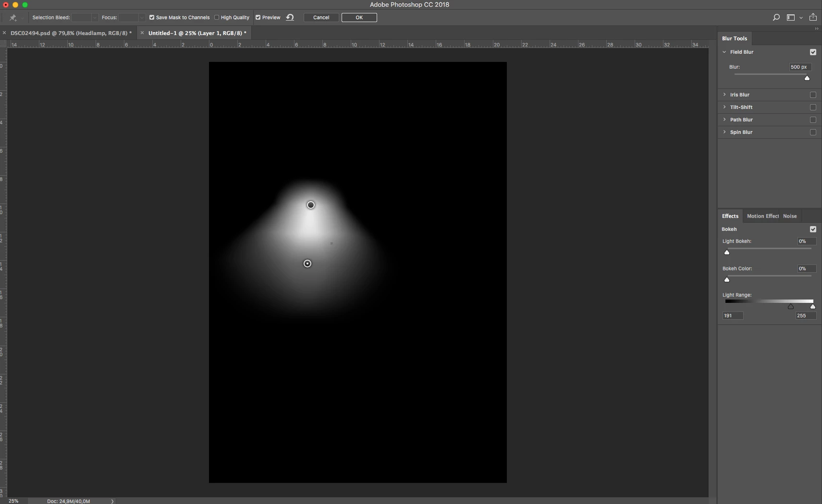This screenshot has width=822, height=504.
Task: Enable the Tilt-Shift checkbox
Action: pos(813,107)
